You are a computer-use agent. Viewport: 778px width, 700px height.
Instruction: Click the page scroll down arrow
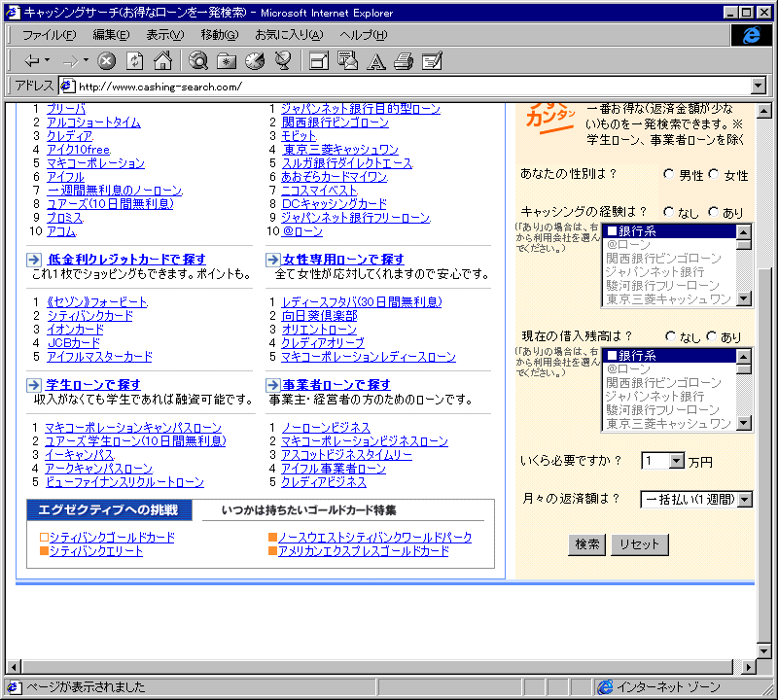click(x=764, y=649)
